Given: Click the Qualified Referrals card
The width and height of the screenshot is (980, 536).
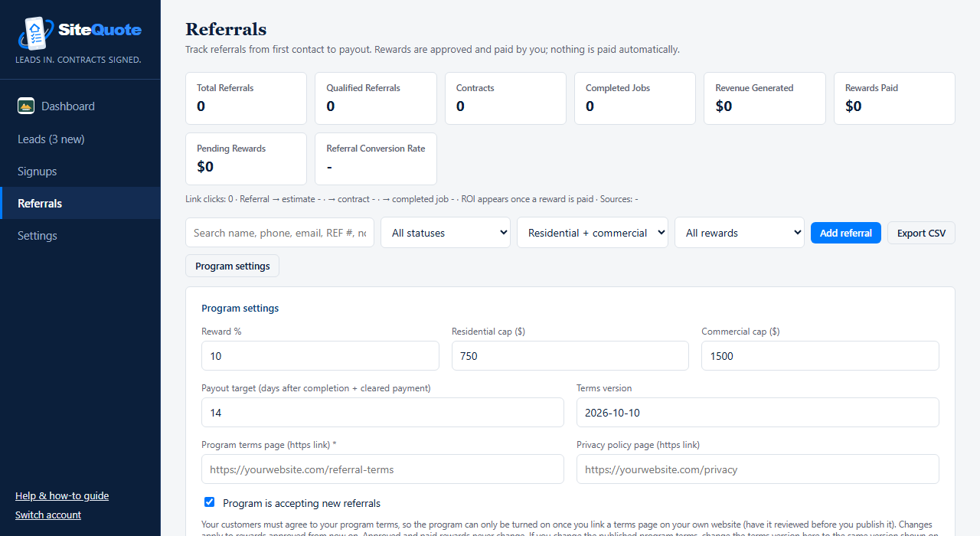Looking at the screenshot, I should (376, 98).
